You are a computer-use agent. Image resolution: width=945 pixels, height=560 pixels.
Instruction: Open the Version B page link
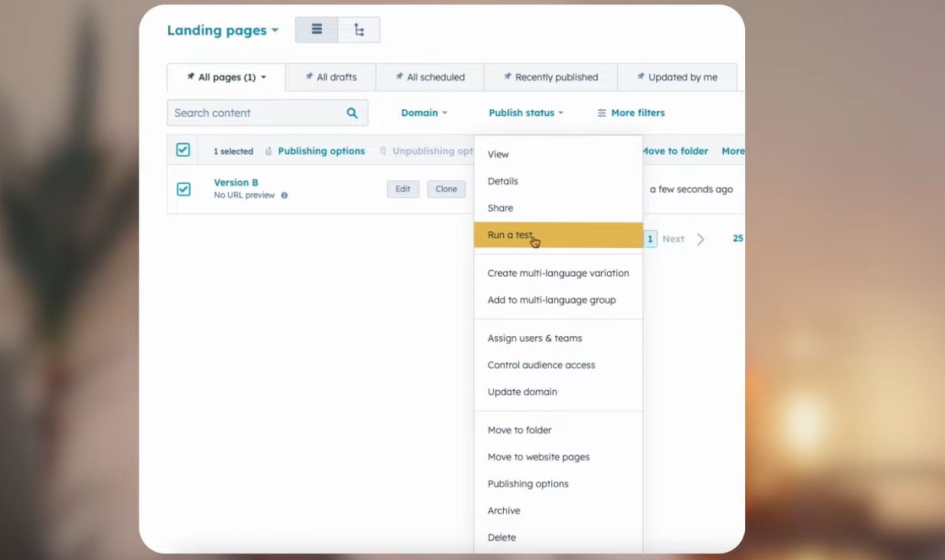coord(236,182)
